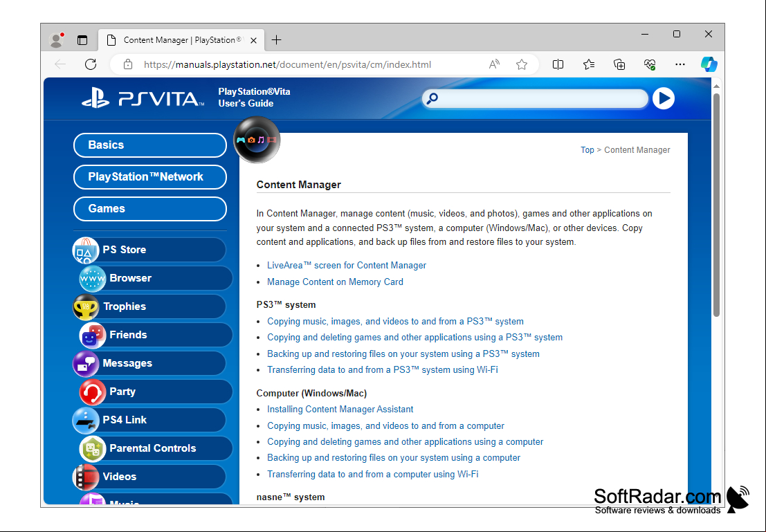Image resolution: width=766 pixels, height=532 pixels.
Task: Click the address bar URL
Action: [x=287, y=64]
